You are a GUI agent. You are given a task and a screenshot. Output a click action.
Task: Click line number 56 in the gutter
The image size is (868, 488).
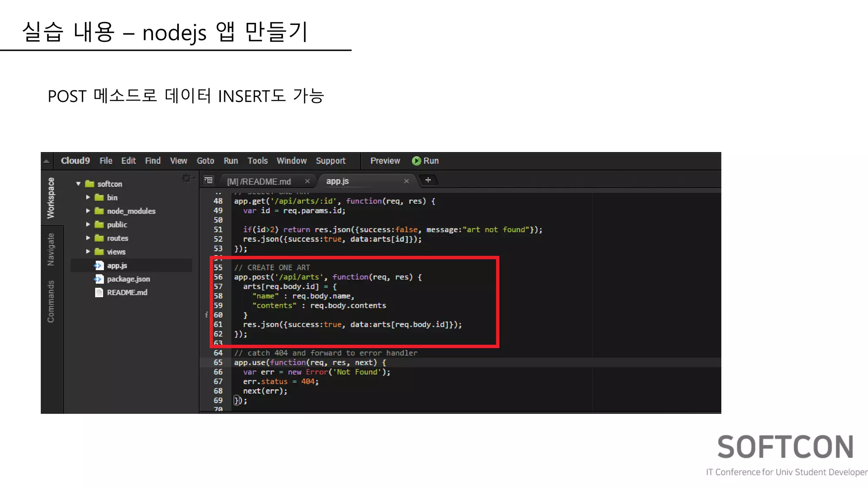point(218,277)
